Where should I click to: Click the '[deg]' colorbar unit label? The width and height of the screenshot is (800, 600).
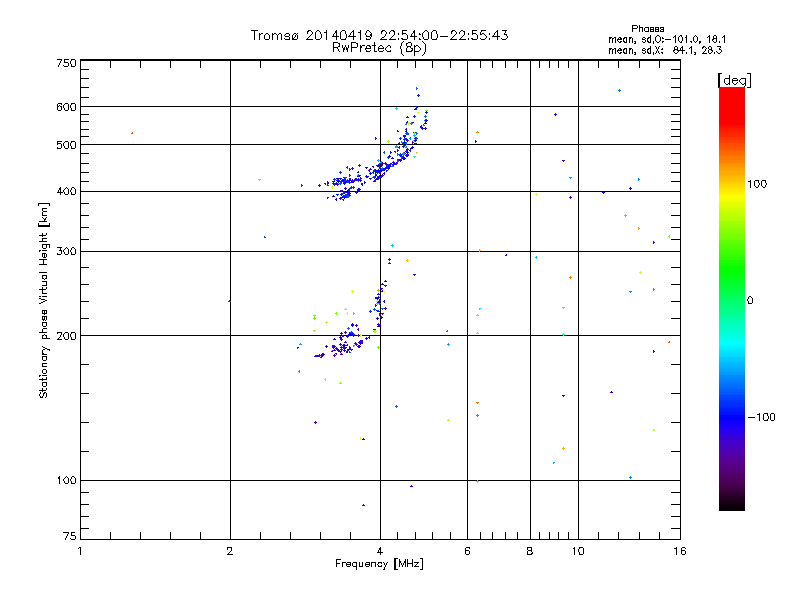coord(734,80)
